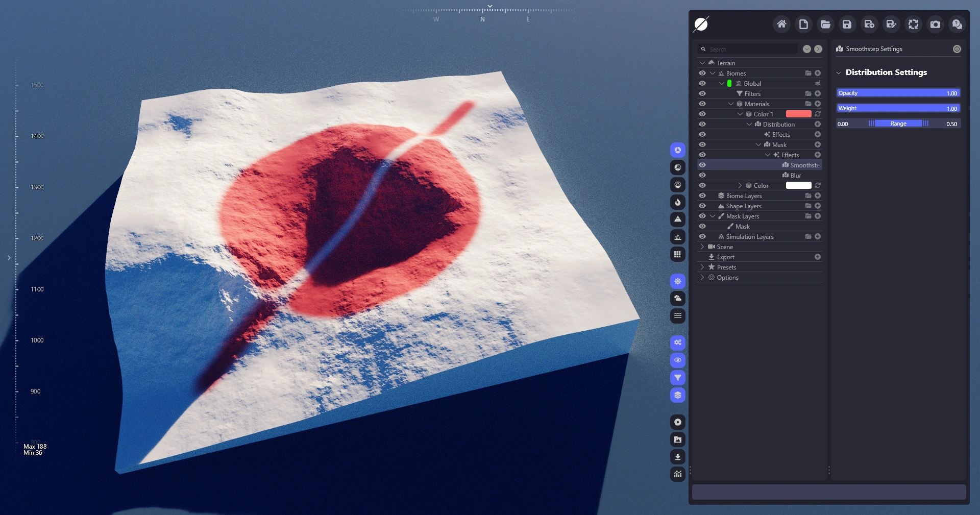Open the help chat icon
The height and width of the screenshot is (515, 980).
957,24
